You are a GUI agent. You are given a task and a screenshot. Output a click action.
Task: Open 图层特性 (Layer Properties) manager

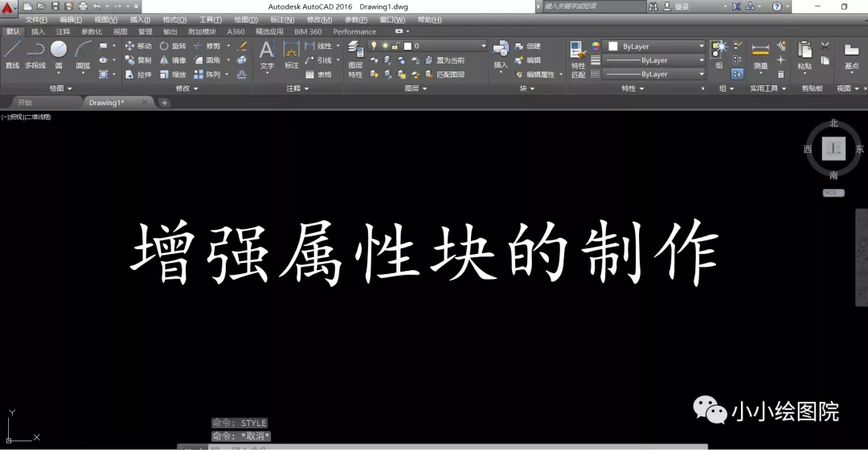pyautogui.click(x=355, y=59)
